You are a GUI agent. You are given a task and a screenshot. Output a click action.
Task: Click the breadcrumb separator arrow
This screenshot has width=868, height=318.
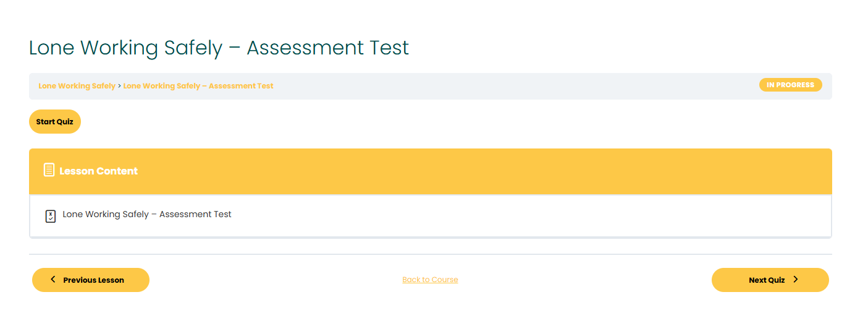click(119, 86)
